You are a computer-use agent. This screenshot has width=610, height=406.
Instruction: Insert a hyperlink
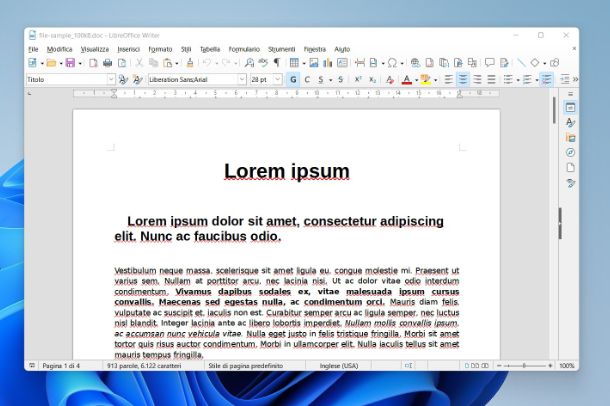pos(415,63)
